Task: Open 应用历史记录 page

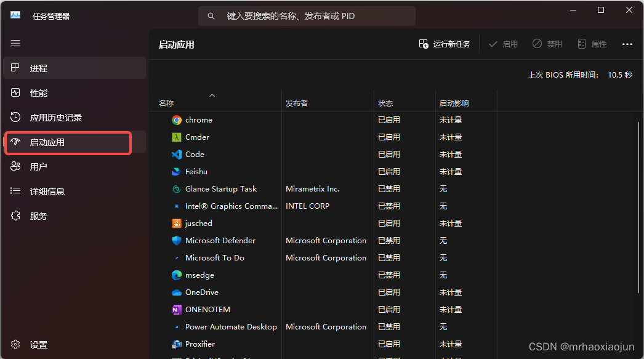Action: (x=74, y=117)
